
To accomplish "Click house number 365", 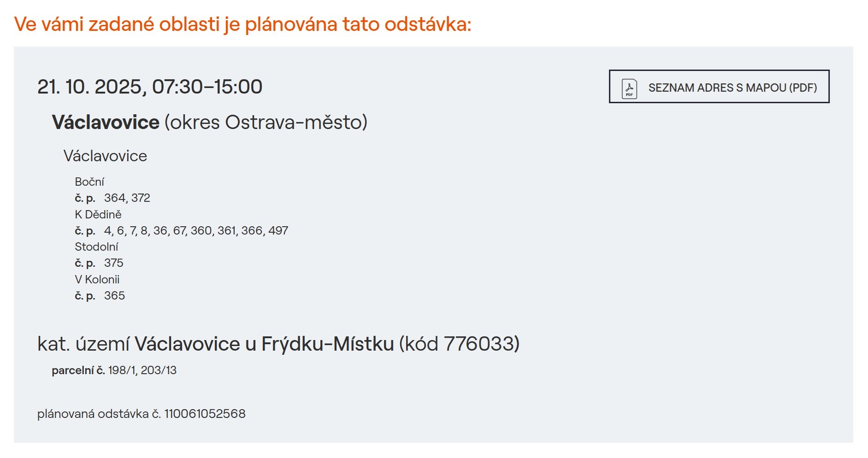I will click(x=114, y=296).
